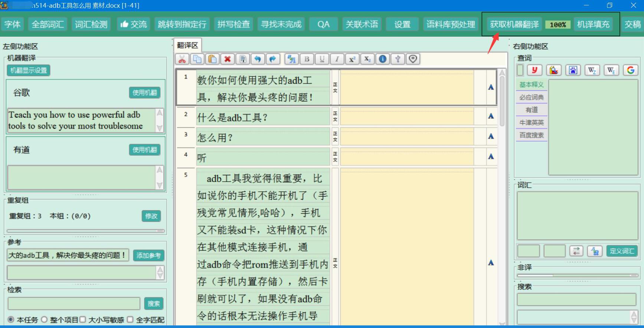Click the 搜索 button in 检索 panel
The image size is (644, 328).
(x=154, y=303)
